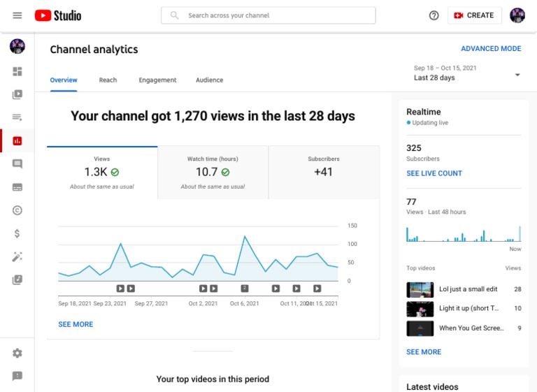537x392 pixels.
Task: Click SEE MORE under views chart
Action: (76, 324)
